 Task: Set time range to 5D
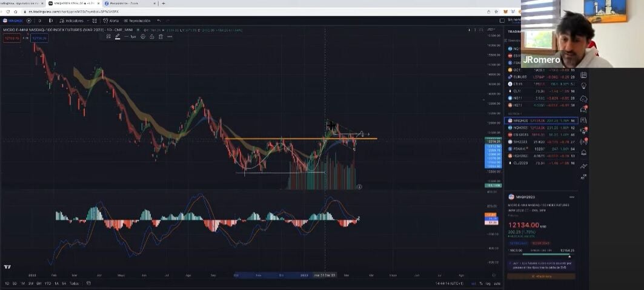point(15,283)
